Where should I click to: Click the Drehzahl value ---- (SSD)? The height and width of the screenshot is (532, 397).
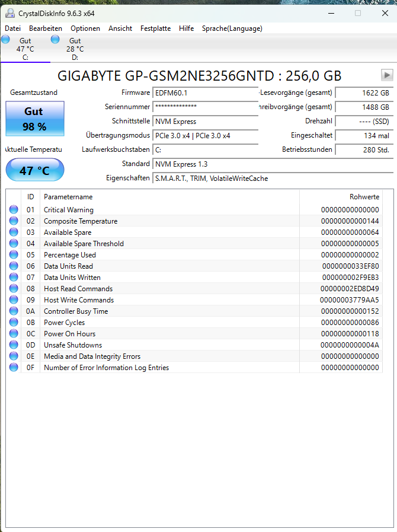click(364, 122)
